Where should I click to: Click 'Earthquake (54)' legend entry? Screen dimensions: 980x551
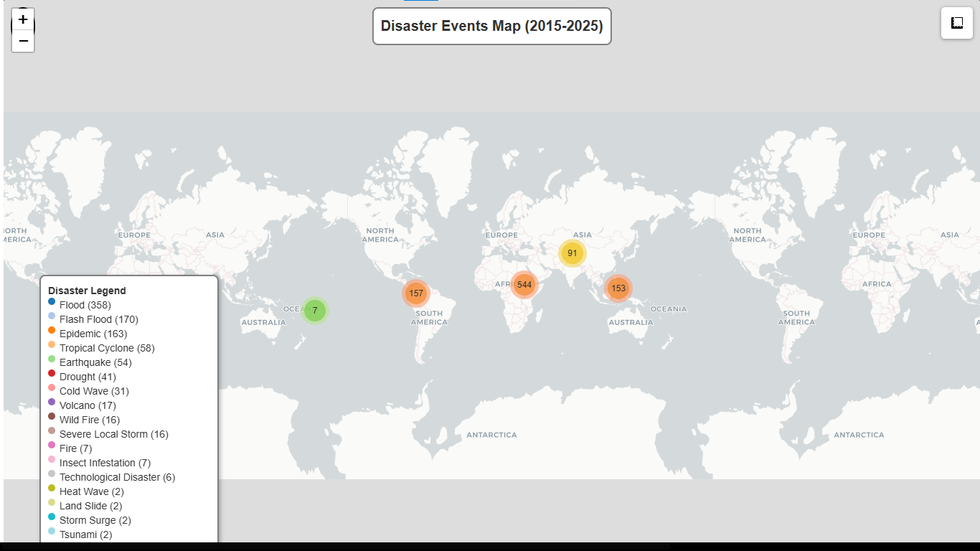pyautogui.click(x=95, y=362)
